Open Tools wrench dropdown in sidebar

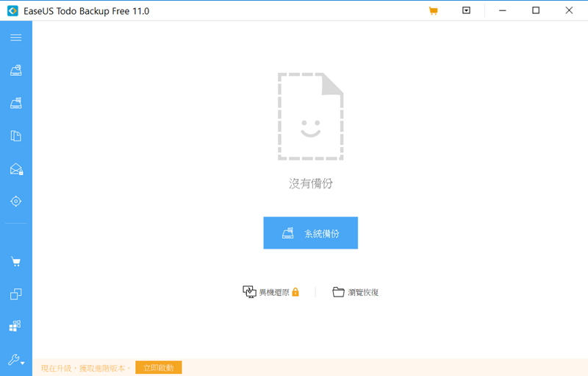[16, 360]
